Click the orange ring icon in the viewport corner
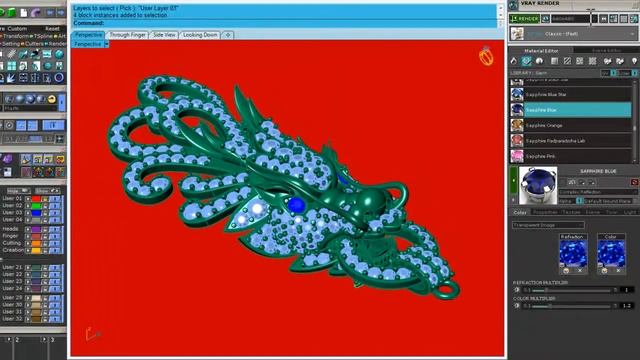The width and height of the screenshot is (640, 360). (x=486, y=56)
